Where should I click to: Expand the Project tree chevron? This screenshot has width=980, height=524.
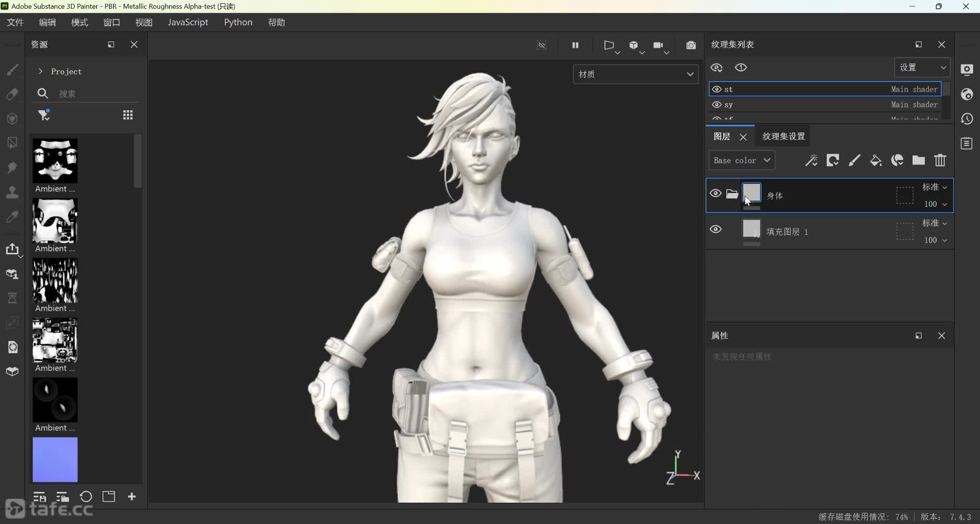(x=40, y=71)
